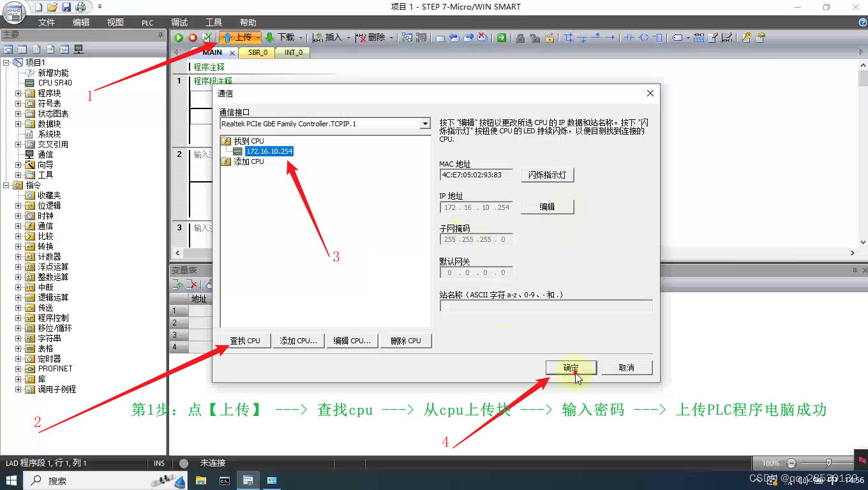Click the 删除 delete button
The height and width of the screenshot is (490, 868).
(371, 38)
